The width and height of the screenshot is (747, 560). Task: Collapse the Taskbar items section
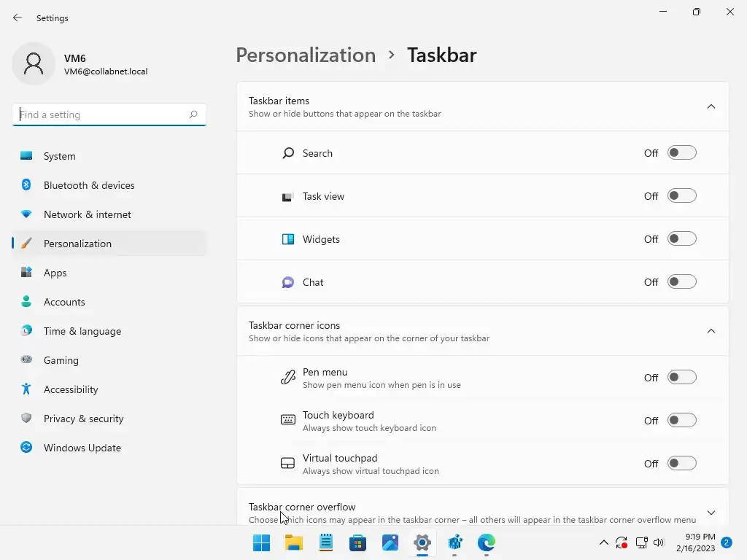(711, 106)
